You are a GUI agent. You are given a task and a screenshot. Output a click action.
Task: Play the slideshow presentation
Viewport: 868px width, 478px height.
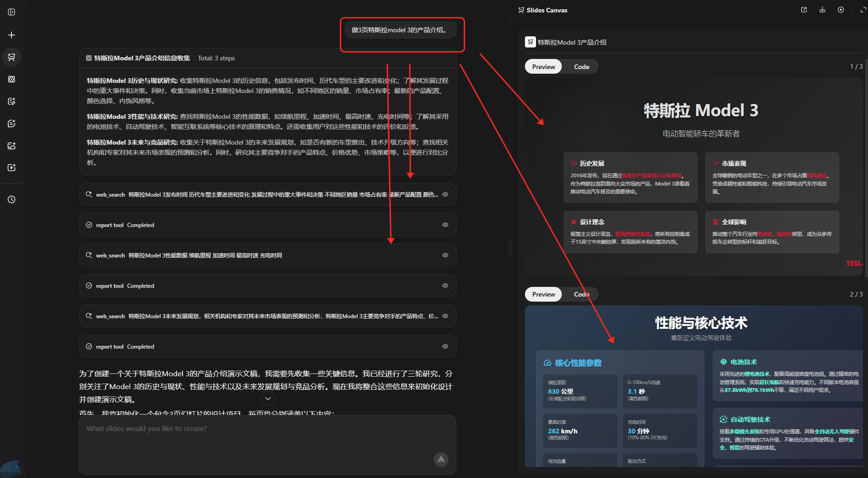[x=841, y=10]
